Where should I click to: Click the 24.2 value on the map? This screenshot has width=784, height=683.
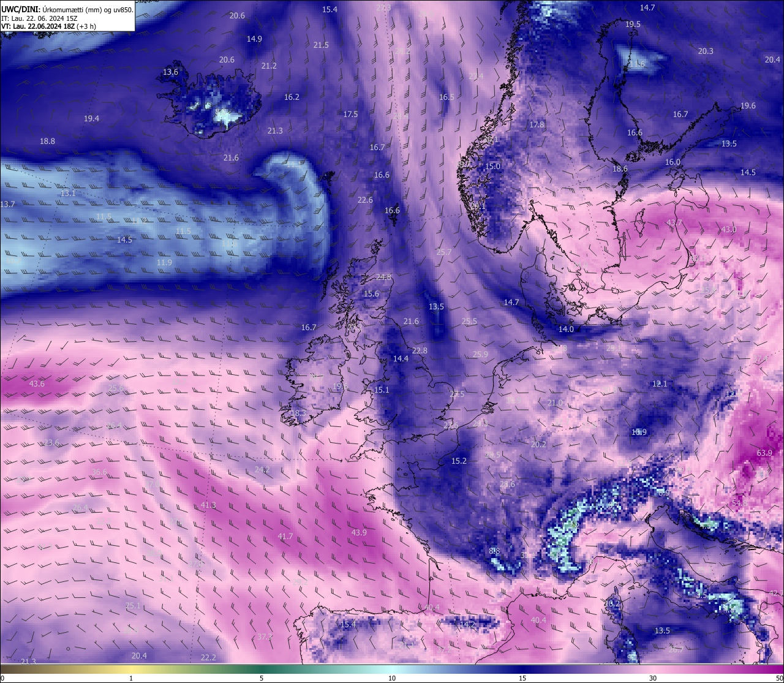[x=262, y=469]
